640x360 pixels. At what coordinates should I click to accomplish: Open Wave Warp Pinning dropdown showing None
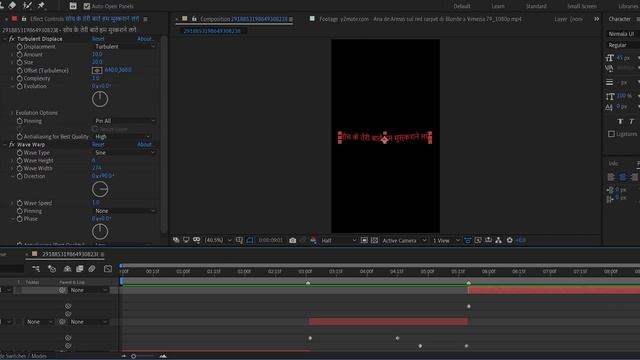(124, 211)
